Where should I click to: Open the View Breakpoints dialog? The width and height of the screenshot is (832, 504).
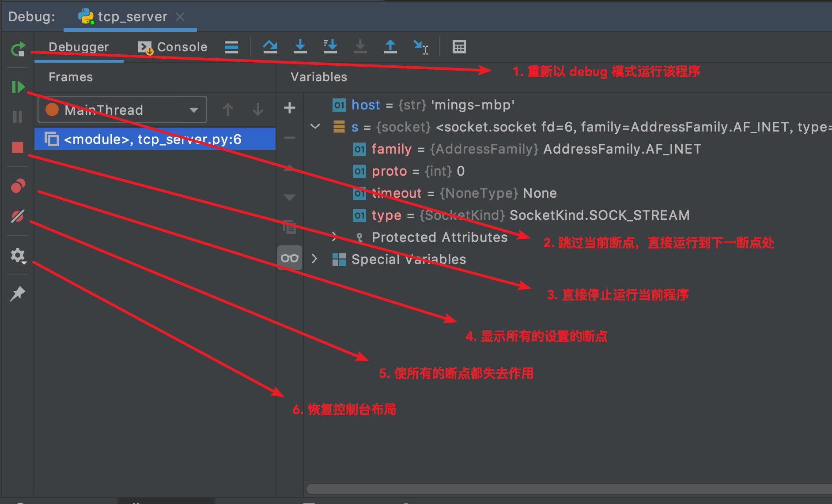tap(18, 186)
